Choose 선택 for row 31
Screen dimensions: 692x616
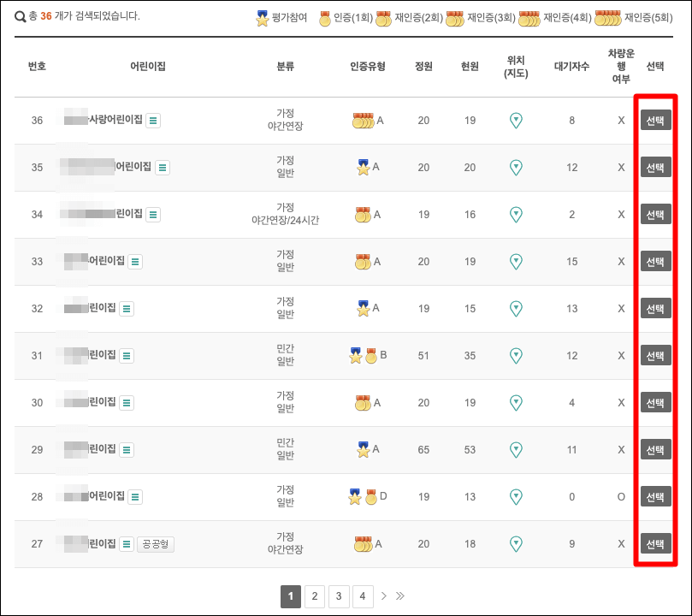(x=656, y=356)
